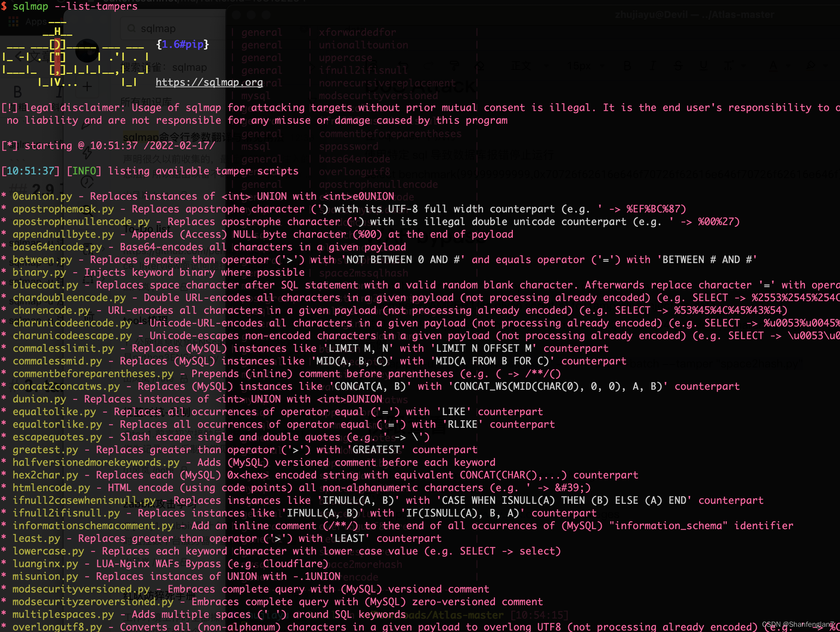Click the highlighter pen toolbar icon
Screen dimensions: 840x632
(811, 66)
